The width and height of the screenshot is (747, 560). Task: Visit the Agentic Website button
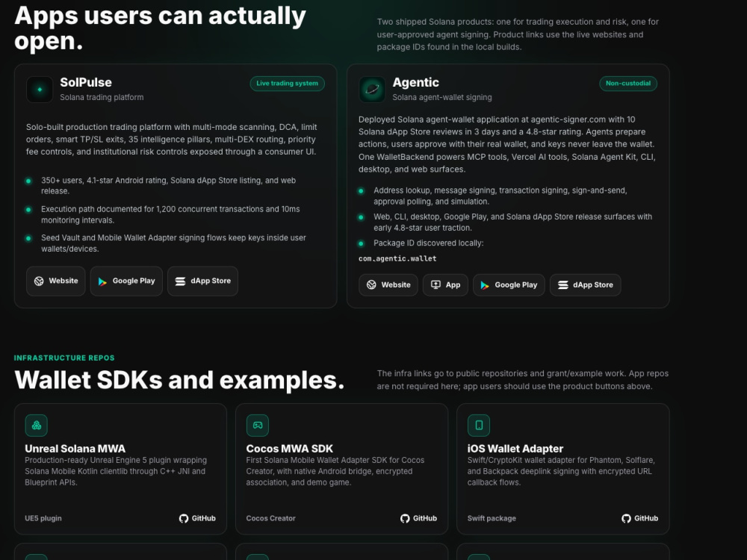388,284
